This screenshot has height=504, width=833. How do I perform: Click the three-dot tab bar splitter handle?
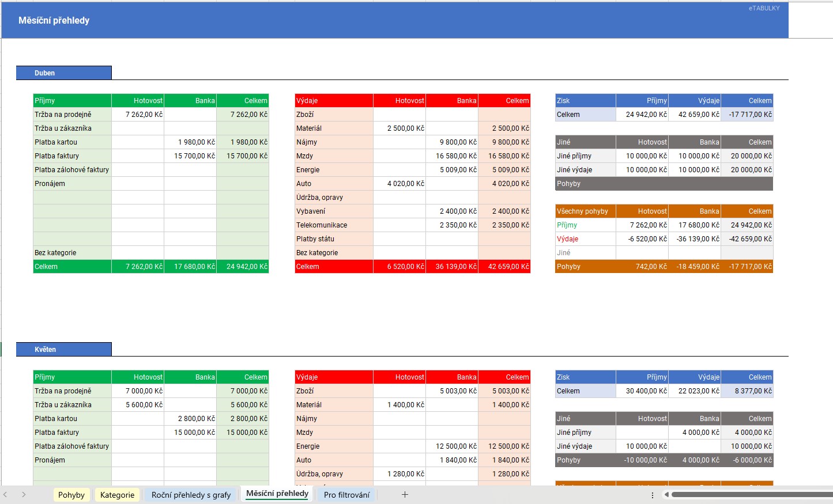653,495
